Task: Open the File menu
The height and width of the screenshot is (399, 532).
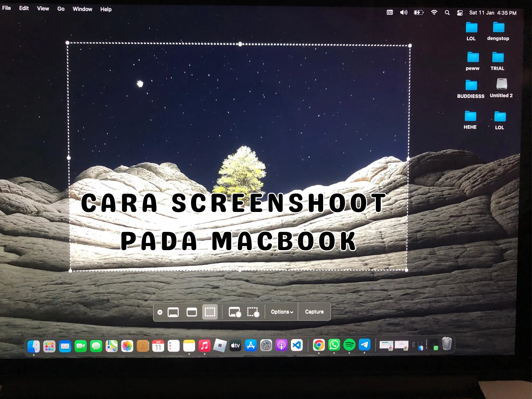Action: click(6, 8)
